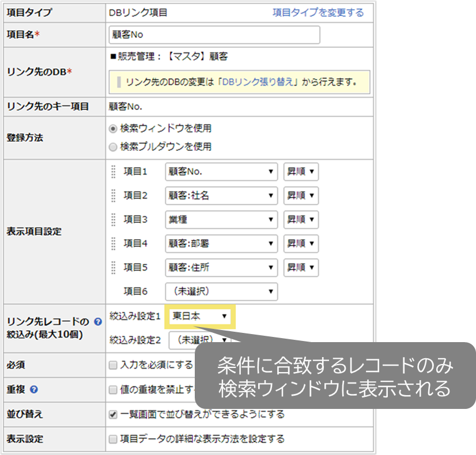Open the 東日本 filter dropdown in 絞込み設定1
This screenshot has width=476, height=455.
tap(199, 316)
